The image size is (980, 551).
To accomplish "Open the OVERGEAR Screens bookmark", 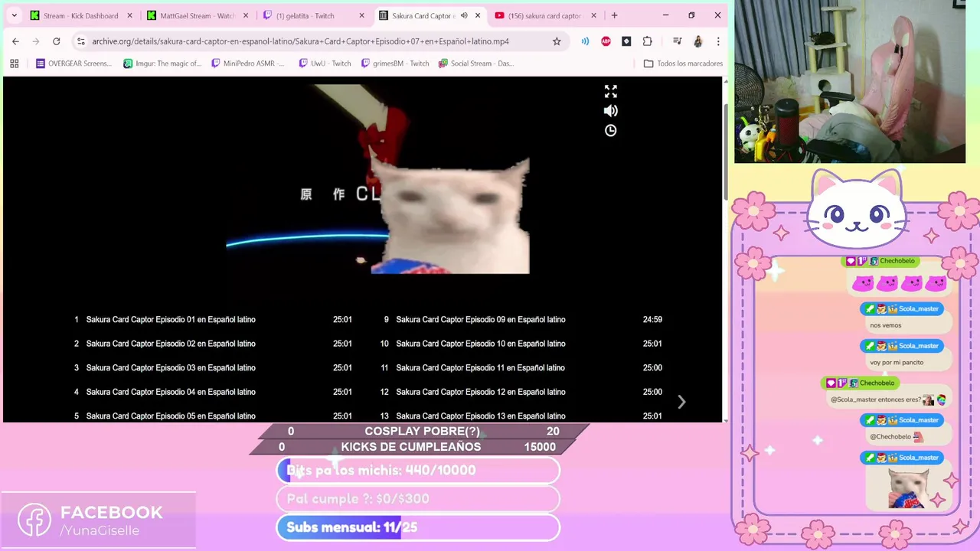I will point(74,64).
